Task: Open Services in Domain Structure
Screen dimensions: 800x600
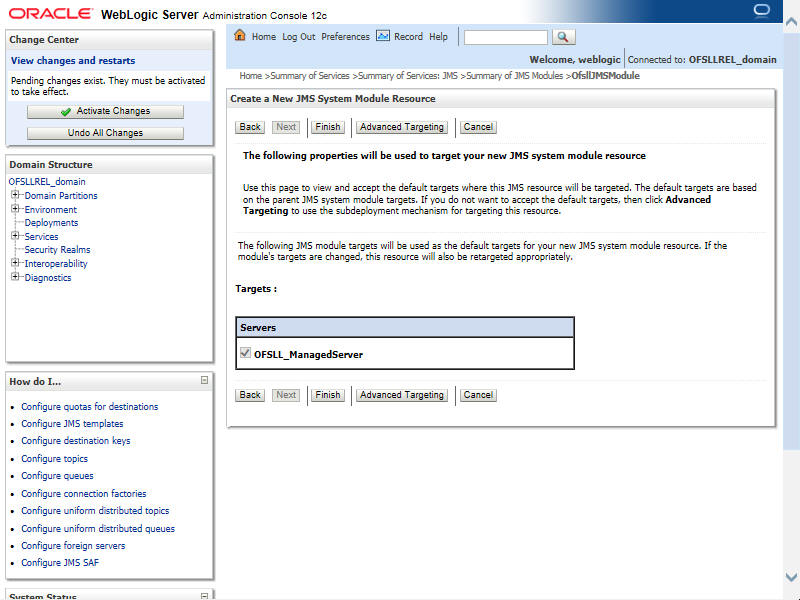Action: (41, 236)
